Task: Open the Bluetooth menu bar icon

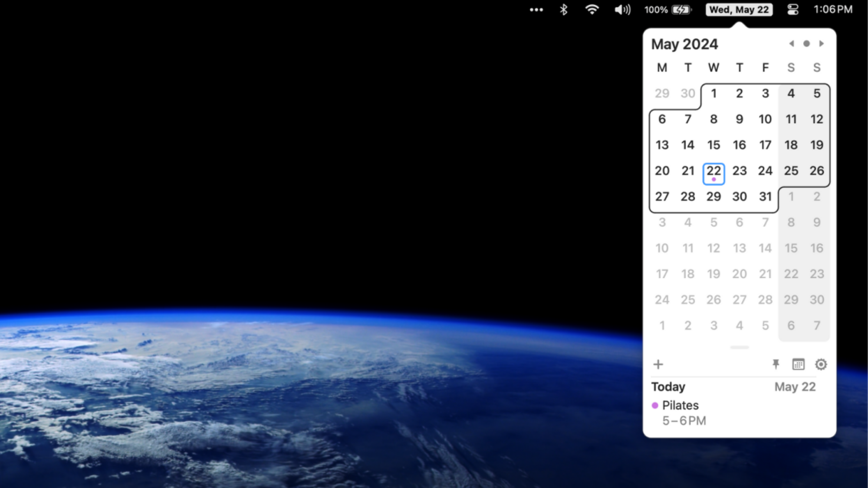Action: [563, 10]
